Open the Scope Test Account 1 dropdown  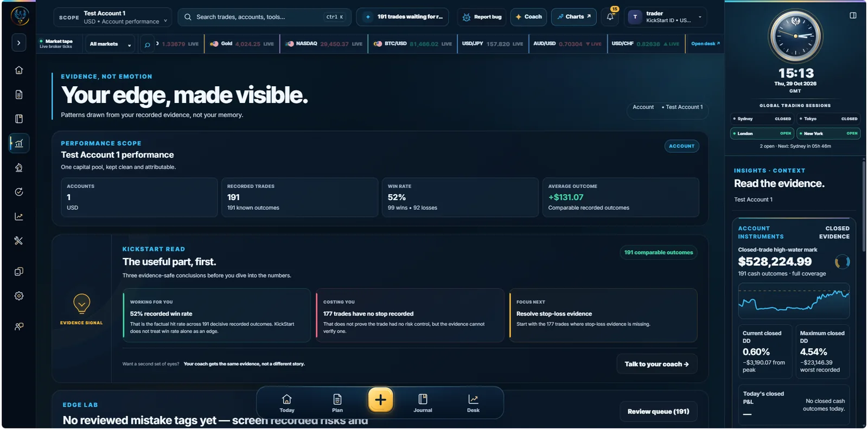click(112, 17)
